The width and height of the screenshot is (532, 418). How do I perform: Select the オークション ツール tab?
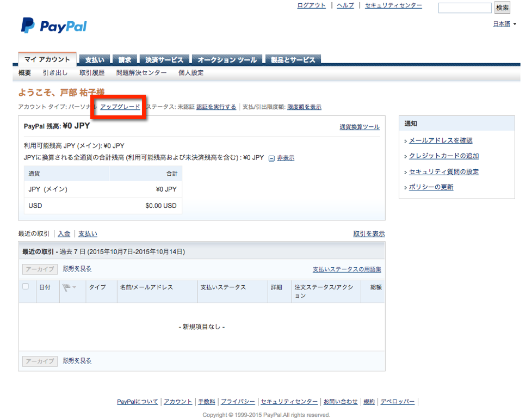227,60
